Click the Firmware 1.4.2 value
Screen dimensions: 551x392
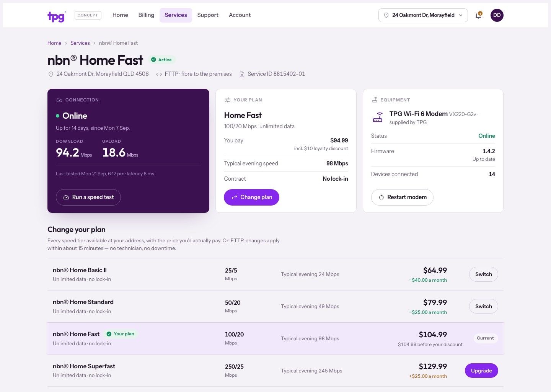(489, 151)
